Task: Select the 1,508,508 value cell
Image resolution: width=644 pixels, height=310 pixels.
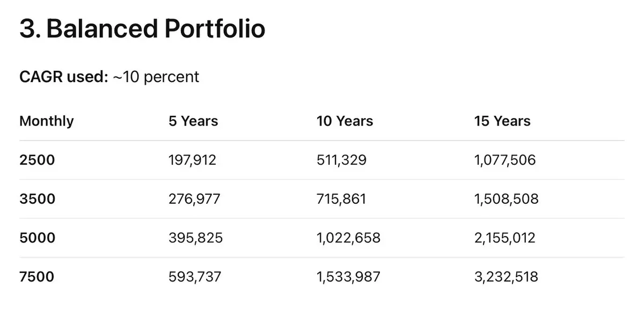Action: (506, 199)
